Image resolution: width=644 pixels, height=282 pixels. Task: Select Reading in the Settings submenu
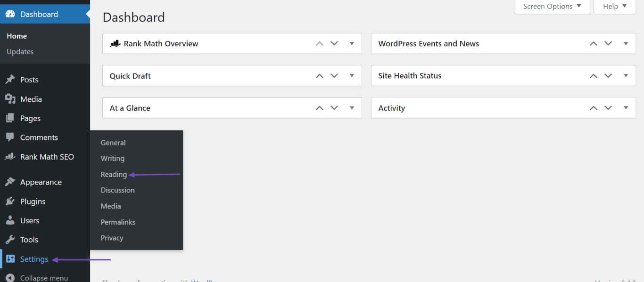coord(114,174)
